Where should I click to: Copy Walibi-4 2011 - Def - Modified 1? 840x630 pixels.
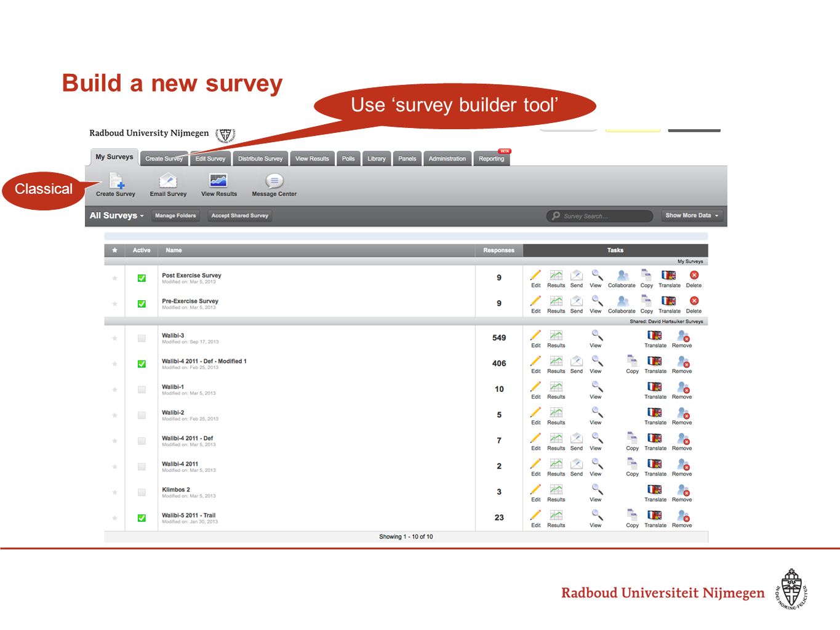coord(632,361)
